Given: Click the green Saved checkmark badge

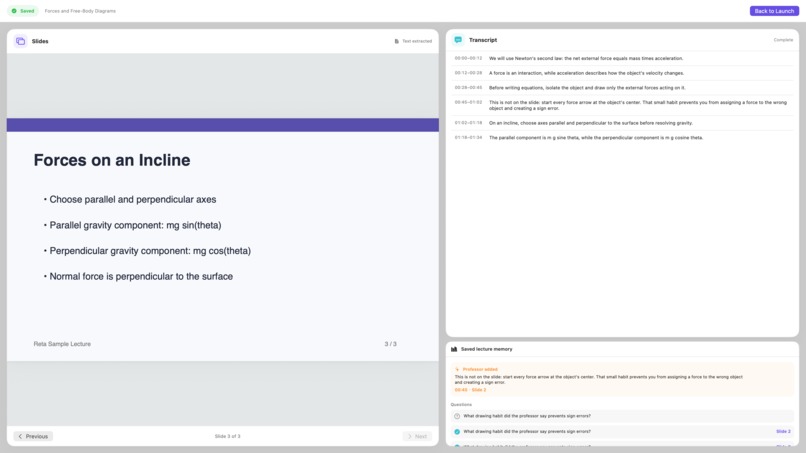Looking at the screenshot, I should pos(23,11).
